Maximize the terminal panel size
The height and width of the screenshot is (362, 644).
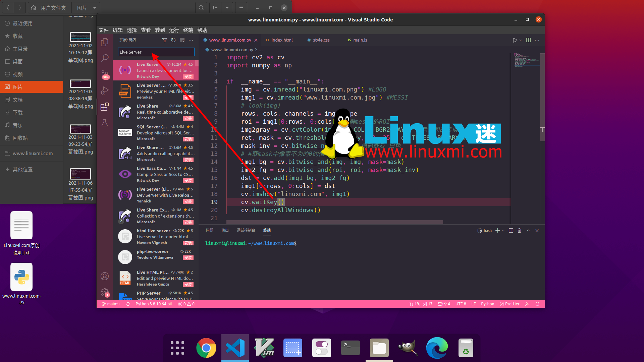coord(528,231)
